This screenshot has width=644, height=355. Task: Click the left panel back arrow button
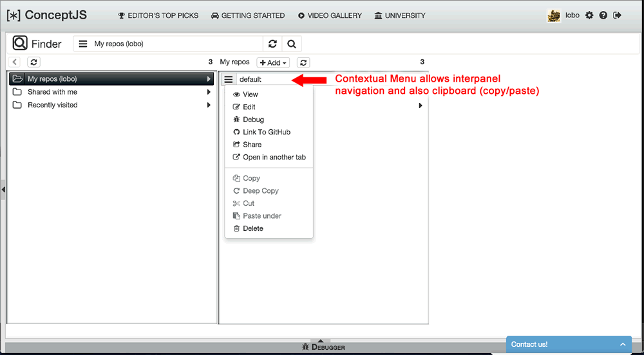coord(14,62)
